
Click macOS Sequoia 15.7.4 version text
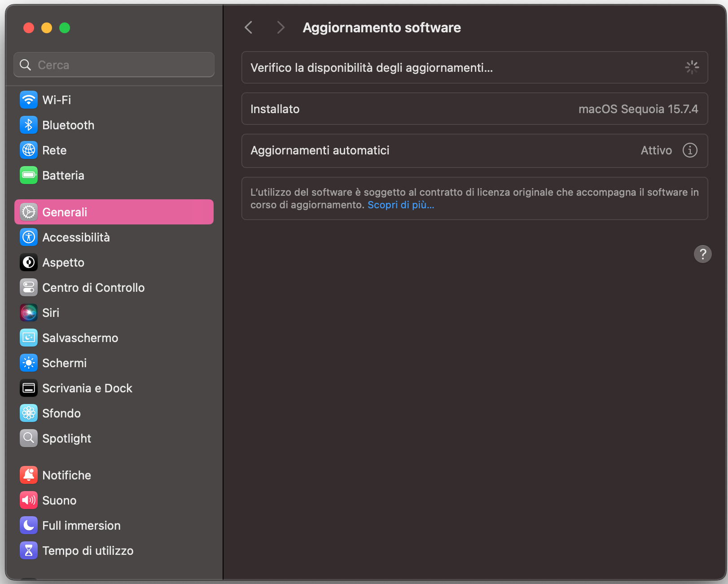tap(638, 109)
